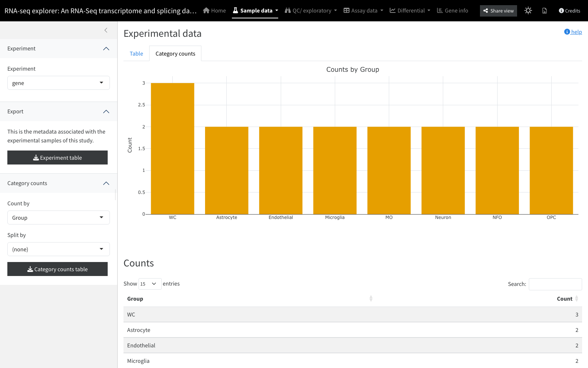This screenshot has height=368, width=588.
Task: Click the Count y-axis label
Action: pos(130,145)
